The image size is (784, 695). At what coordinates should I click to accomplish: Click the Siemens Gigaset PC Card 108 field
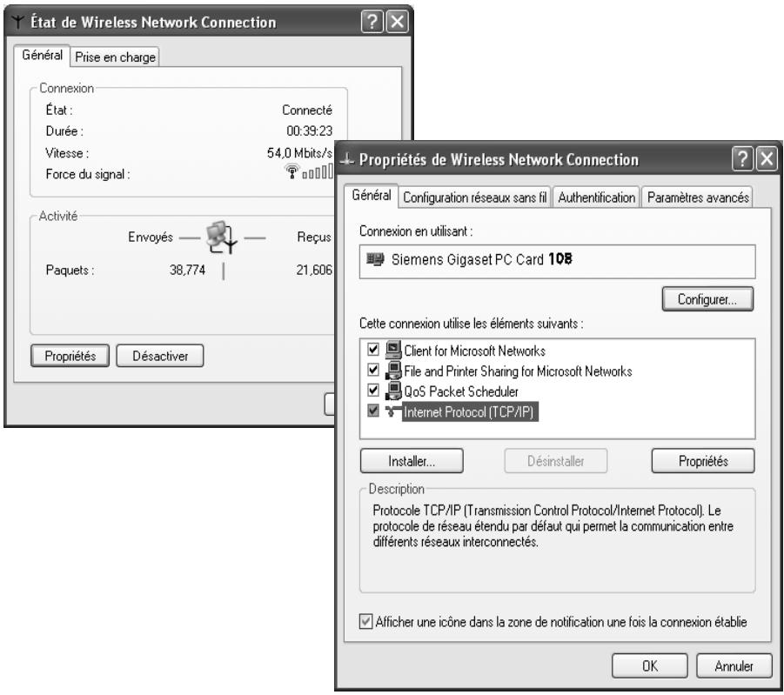pyautogui.click(x=557, y=261)
